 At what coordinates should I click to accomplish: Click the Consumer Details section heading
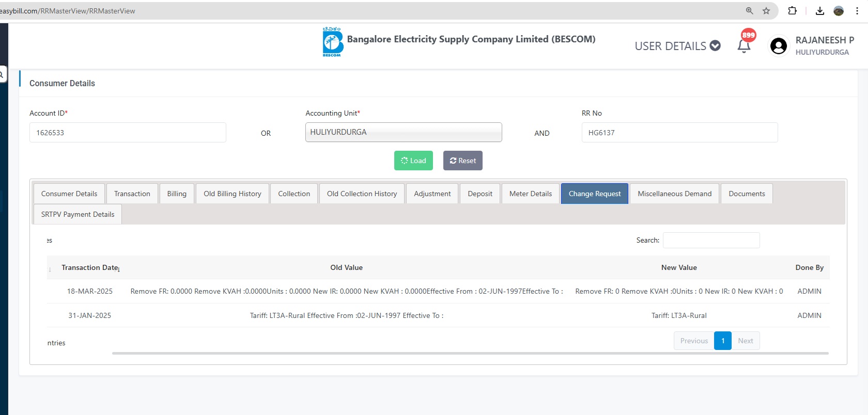pyautogui.click(x=62, y=83)
